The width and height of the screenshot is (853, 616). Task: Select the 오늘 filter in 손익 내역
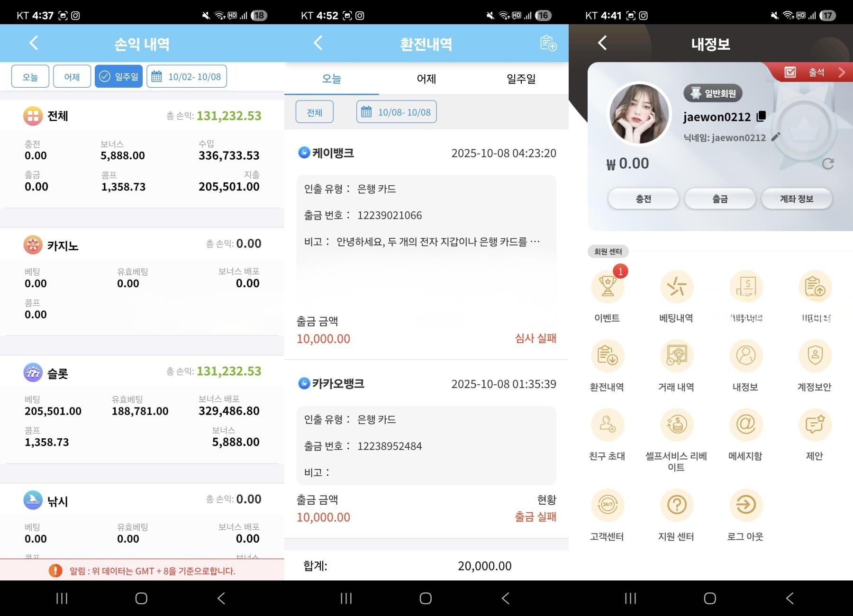tap(30, 76)
